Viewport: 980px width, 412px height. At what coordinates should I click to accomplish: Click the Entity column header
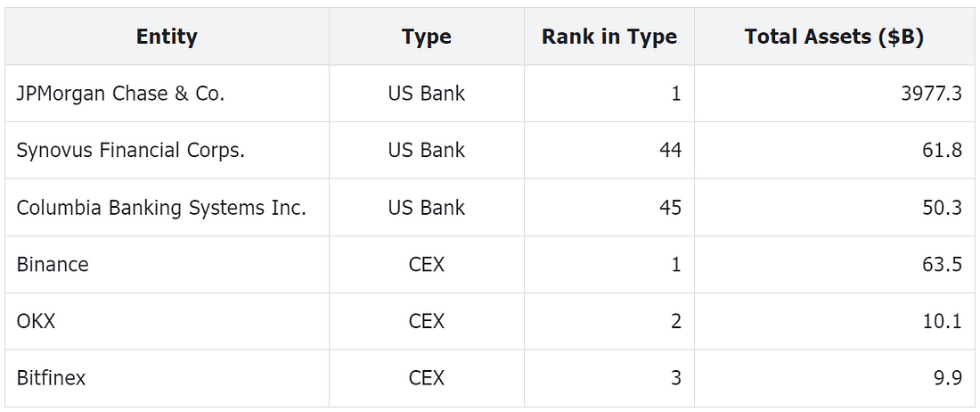point(167,37)
